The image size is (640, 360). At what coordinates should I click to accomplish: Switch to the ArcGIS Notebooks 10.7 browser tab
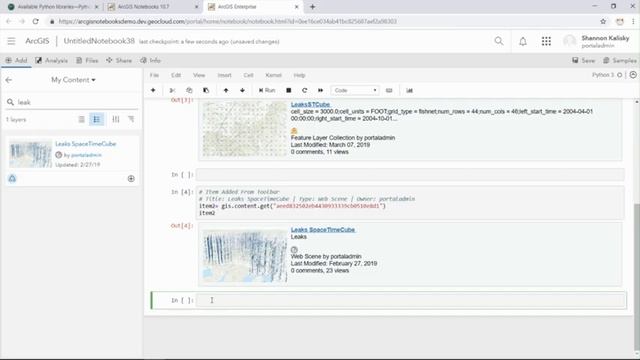pyautogui.click(x=153, y=7)
